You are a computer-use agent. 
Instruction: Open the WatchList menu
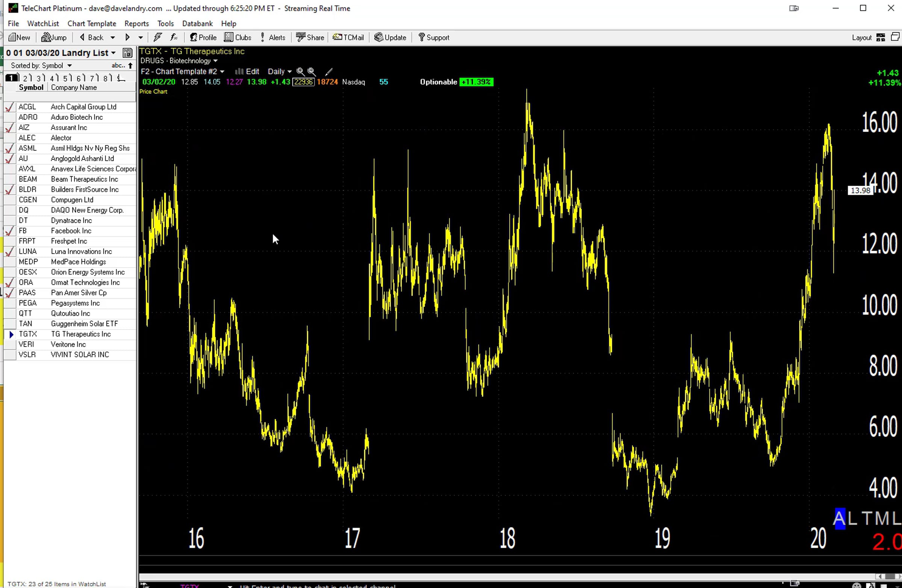43,24
